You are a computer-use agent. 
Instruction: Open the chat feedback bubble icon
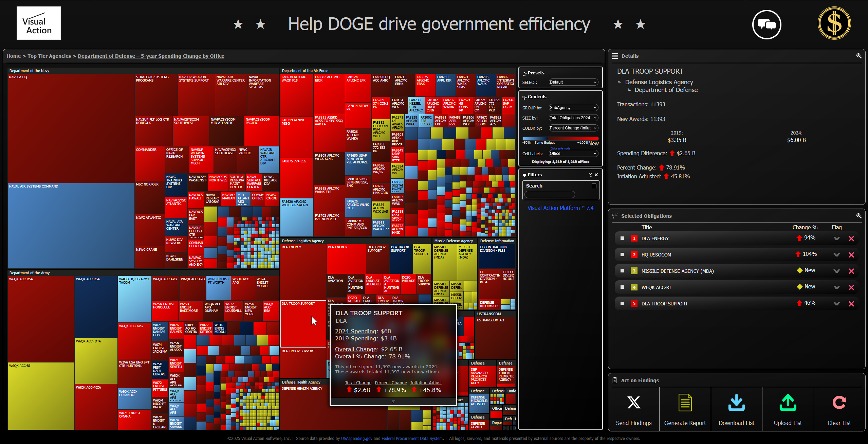coord(767,24)
